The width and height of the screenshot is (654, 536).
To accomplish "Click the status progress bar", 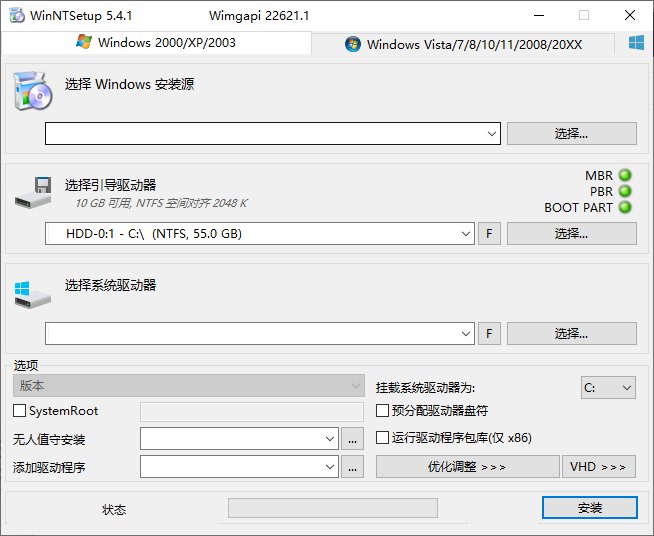I will pos(333,508).
